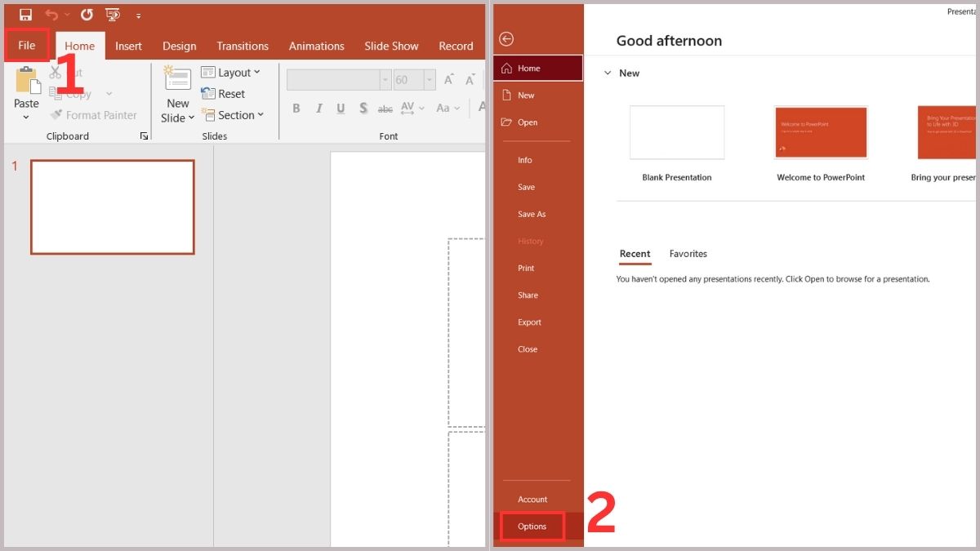980x551 pixels.
Task: Select the Blank Presentation thumbnail
Action: pos(676,132)
